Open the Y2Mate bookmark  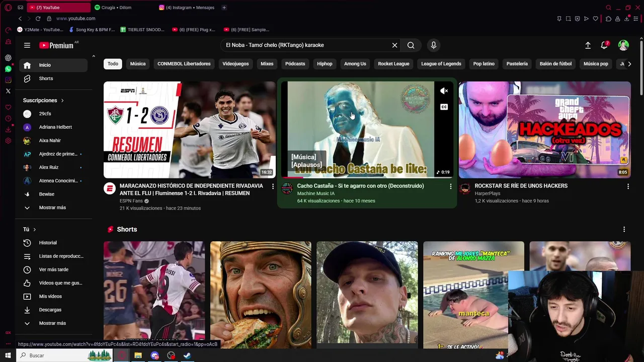click(40, 30)
